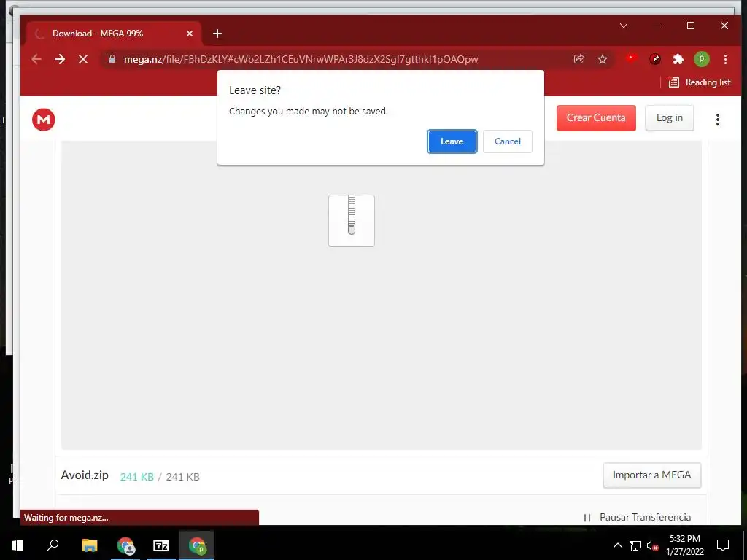This screenshot has width=747, height=560.
Task: Click the network status tray icon
Action: pos(635,545)
